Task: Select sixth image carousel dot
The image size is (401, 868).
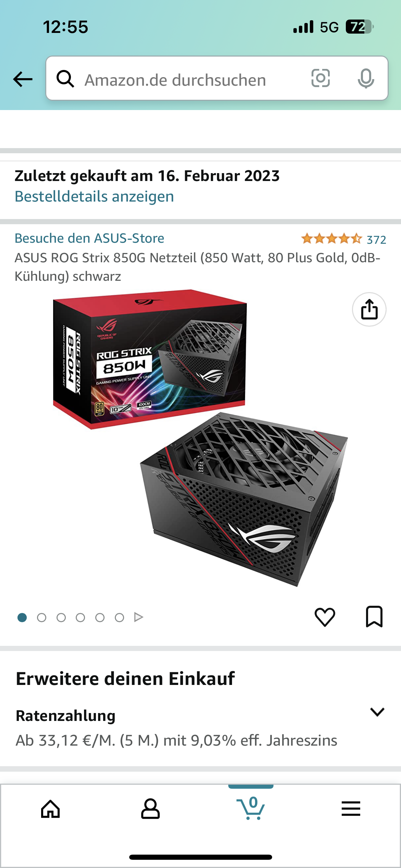Action: coord(119,617)
